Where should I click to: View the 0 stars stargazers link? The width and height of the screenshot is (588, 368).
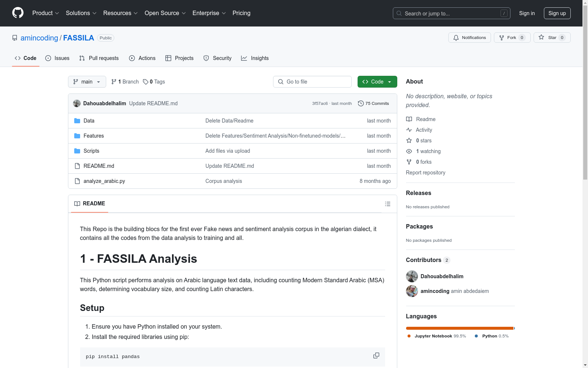pos(419,141)
